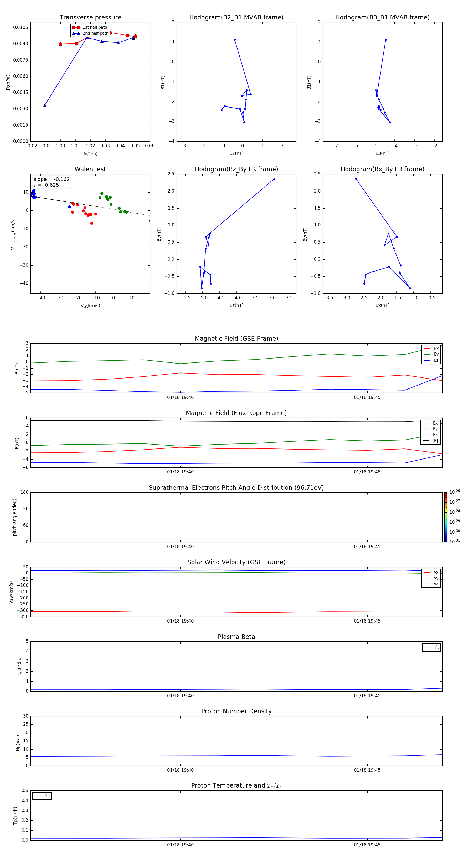
Task: Click the '01/18 19:45' tick under Proton Temperature
Action: click(367, 845)
